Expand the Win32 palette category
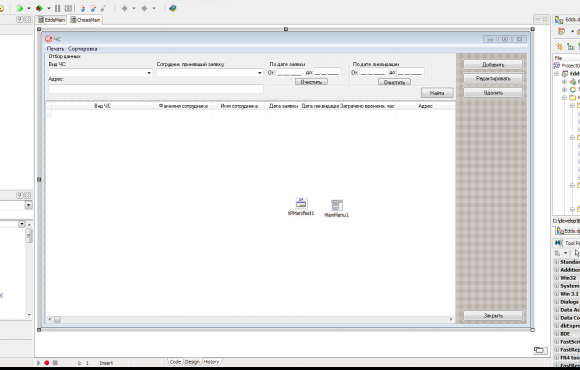This screenshot has height=370, width=580. click(556, 278)
